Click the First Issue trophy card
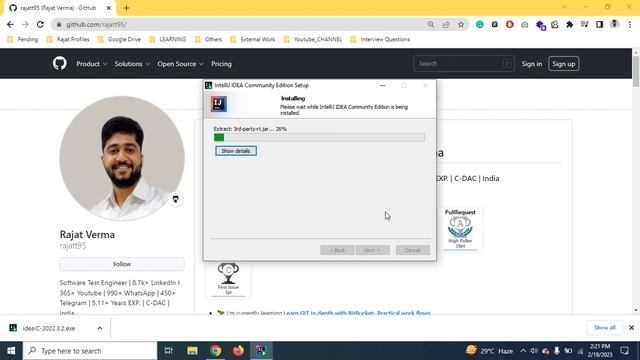Viewport: 640px width, 360px height. (228, 279)
